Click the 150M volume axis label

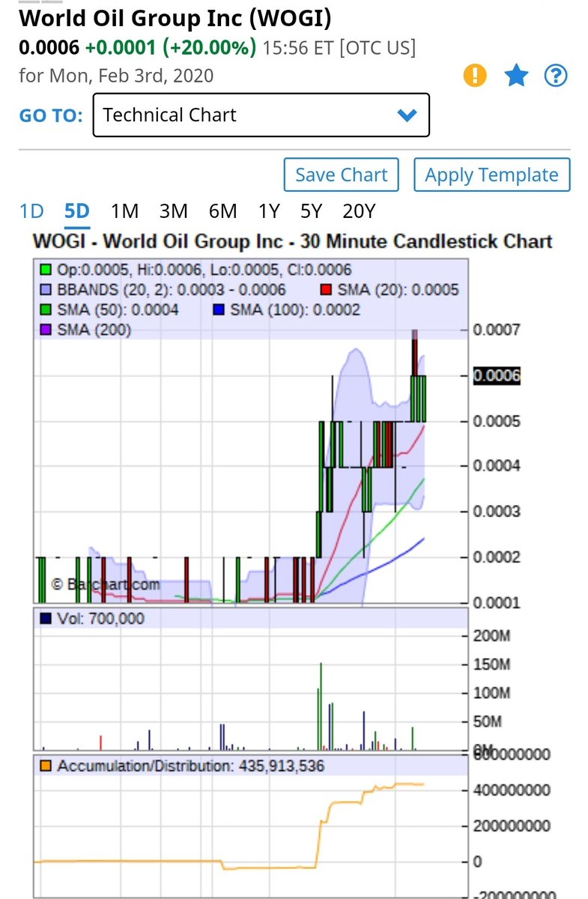pos(493,665)
